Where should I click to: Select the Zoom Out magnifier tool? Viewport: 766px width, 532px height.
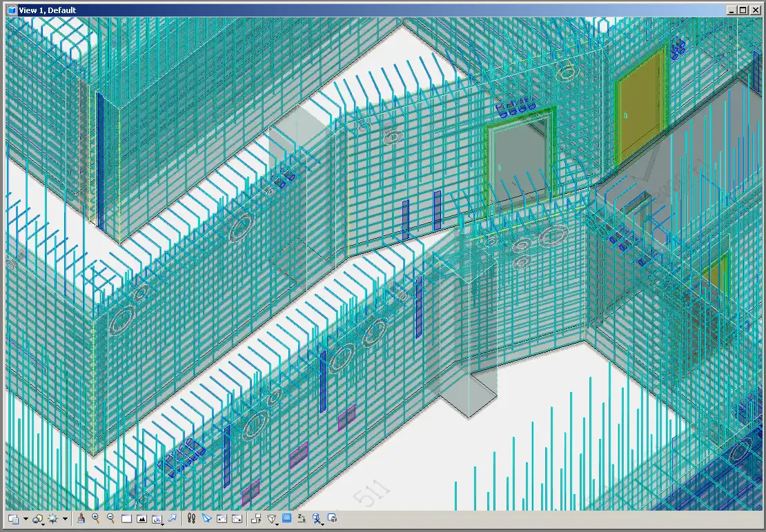(111, 518)
